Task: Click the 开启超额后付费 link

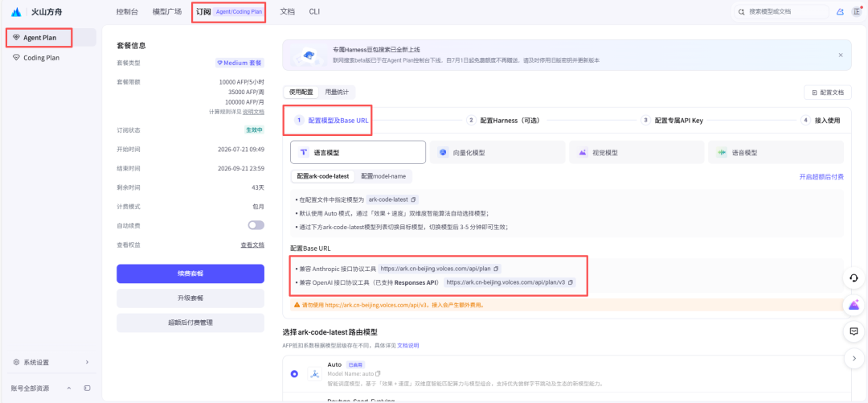Action: (x=821, y=177)
